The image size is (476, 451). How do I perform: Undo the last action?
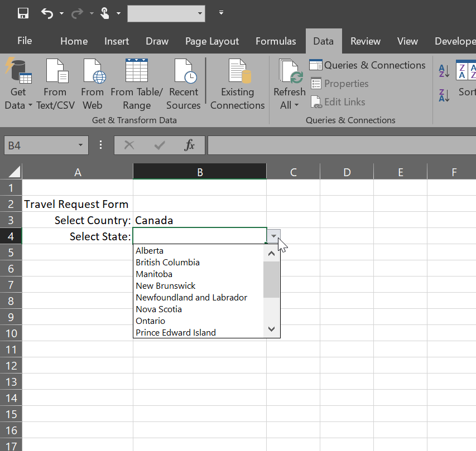[47, 13]
